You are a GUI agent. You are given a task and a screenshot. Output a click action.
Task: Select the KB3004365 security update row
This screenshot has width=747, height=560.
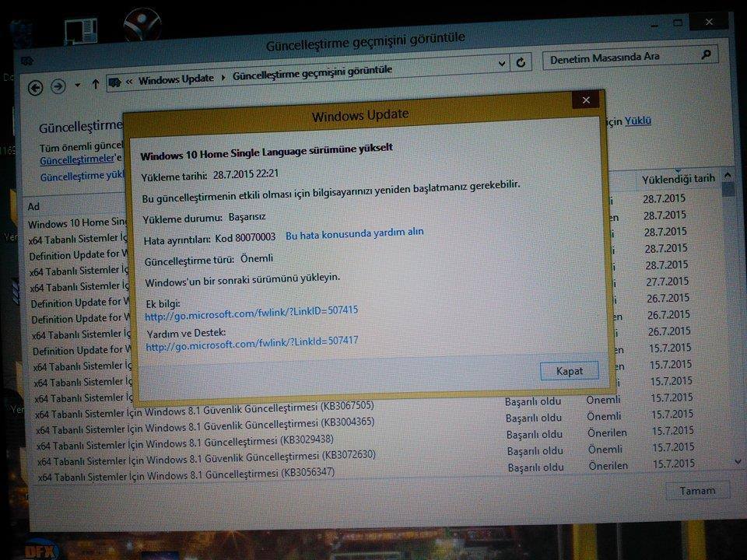point(363,424)
